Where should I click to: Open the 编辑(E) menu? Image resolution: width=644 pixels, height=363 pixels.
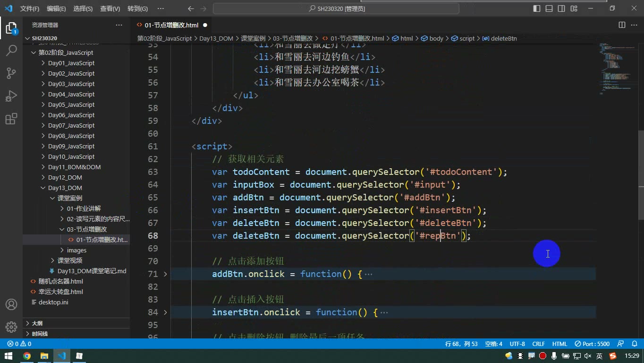[x=56, y=9]
